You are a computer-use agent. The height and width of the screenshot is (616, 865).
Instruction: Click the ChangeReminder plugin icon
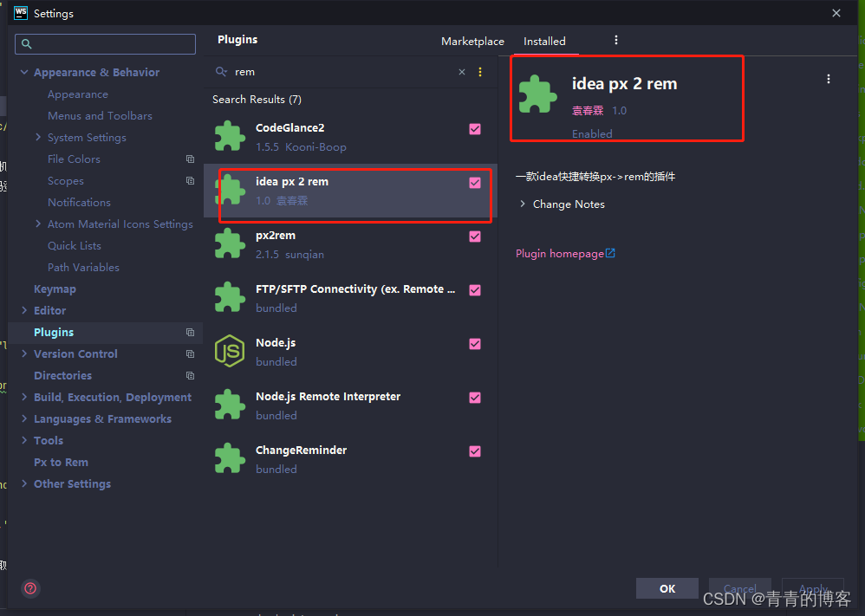point(230,457)
